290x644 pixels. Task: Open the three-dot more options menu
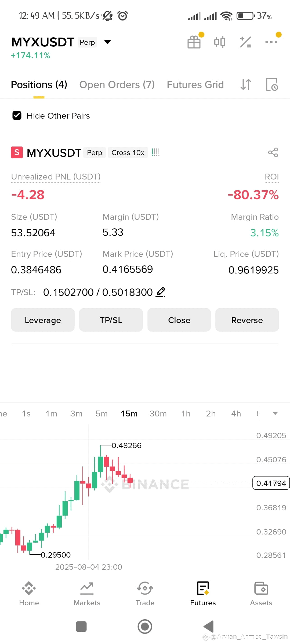(x=271, y=42)
